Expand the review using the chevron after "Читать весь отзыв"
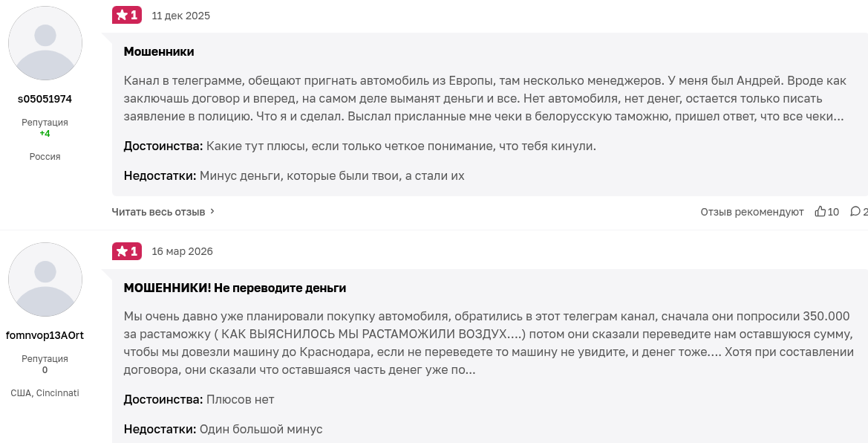Screen dimensions: 868x443 coord(212,212)
